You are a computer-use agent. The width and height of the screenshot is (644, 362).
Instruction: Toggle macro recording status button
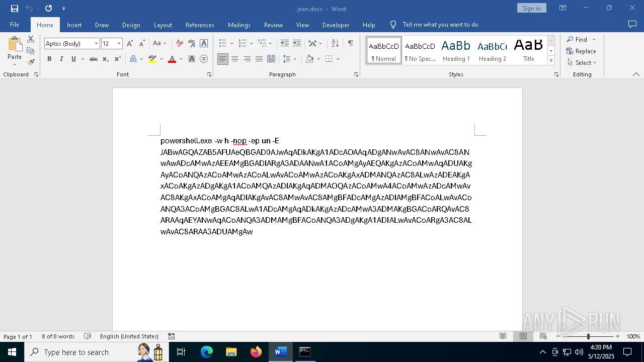tap(172, 336)
